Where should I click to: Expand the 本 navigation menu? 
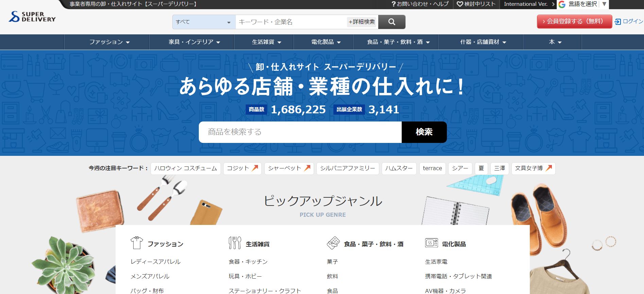[x=552, y=42]
